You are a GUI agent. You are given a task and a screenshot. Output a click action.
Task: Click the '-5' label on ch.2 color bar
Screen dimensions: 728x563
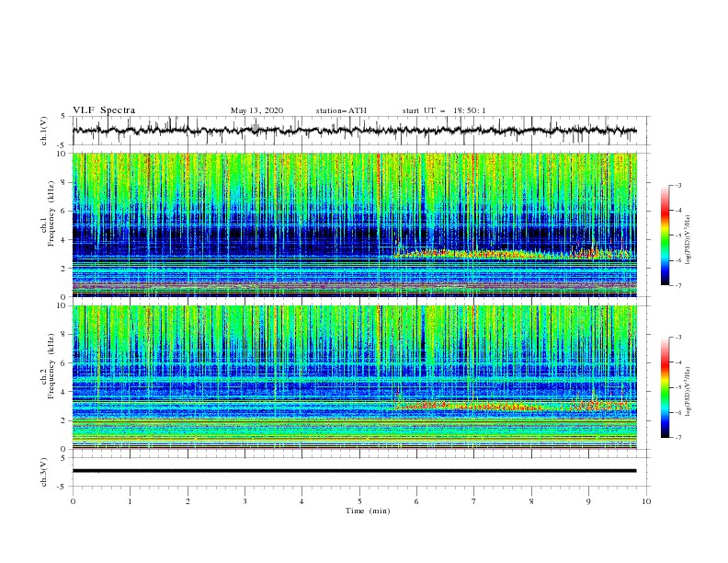point(677,387)
